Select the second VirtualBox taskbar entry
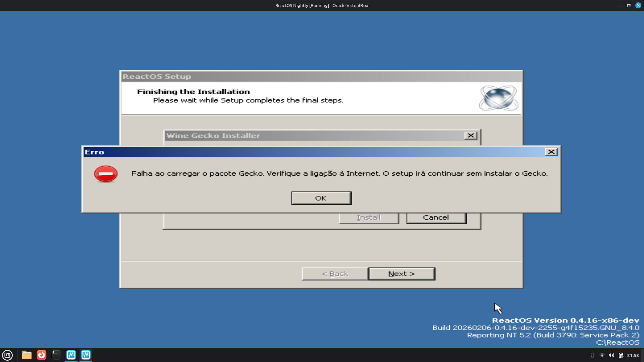Image resolution: width=644 pixels, height=362 pixels. coord(86,355)
